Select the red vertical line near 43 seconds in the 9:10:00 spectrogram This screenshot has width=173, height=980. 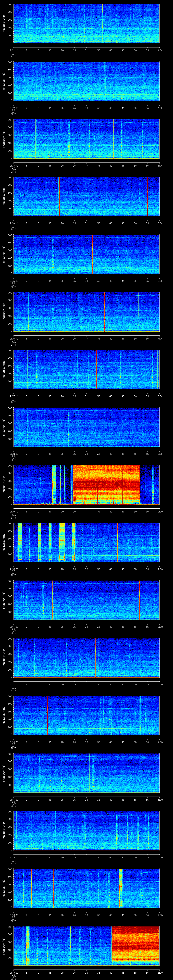(x=117, y=543)
